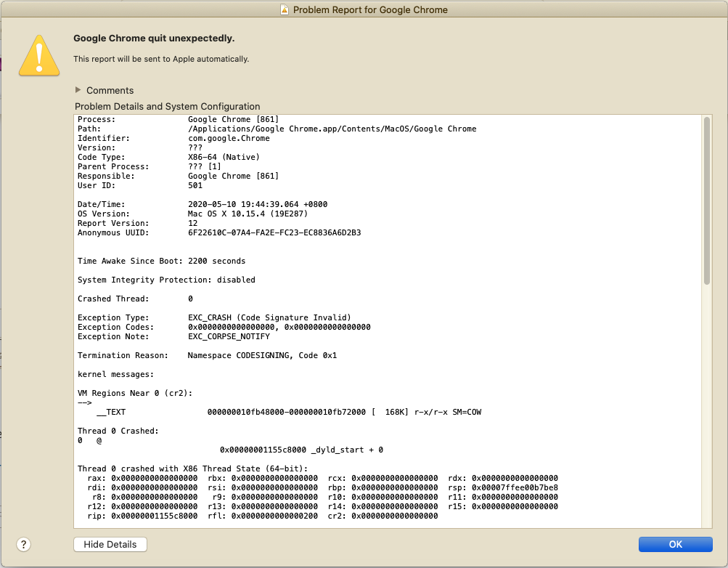Click 'Namespace CODESIGNING, Code 0x1' text

click(x=262, y=355)
